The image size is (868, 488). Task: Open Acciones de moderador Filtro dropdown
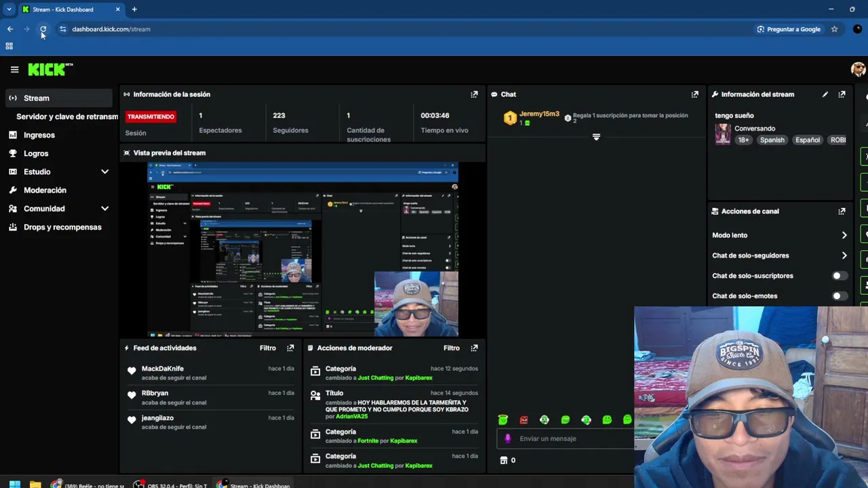tap(452, 348)
